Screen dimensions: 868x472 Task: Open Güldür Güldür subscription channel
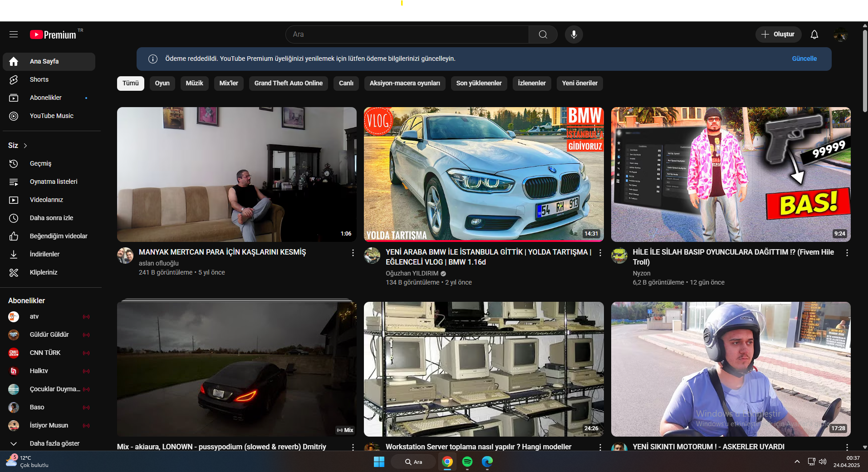point(49,334)
